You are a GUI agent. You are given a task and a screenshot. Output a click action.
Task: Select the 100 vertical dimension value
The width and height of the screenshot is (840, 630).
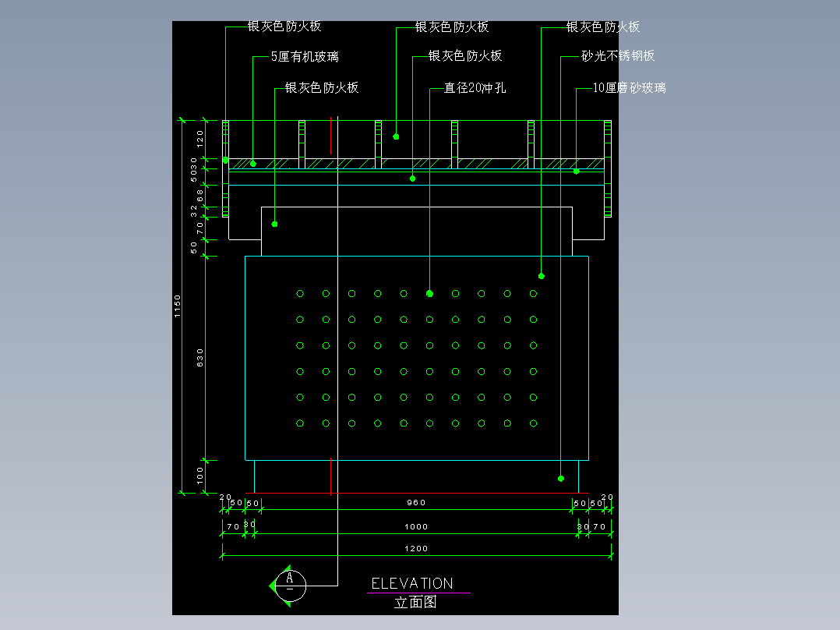(199, 476)
